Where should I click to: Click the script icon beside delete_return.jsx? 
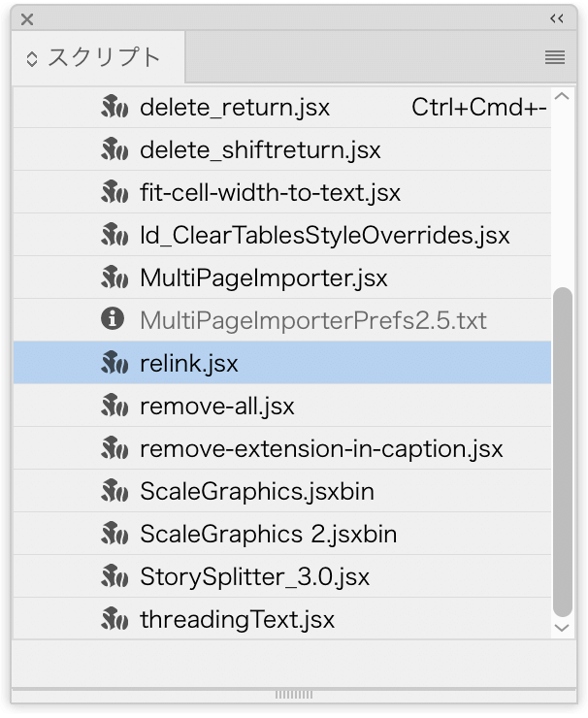(114, 107)
